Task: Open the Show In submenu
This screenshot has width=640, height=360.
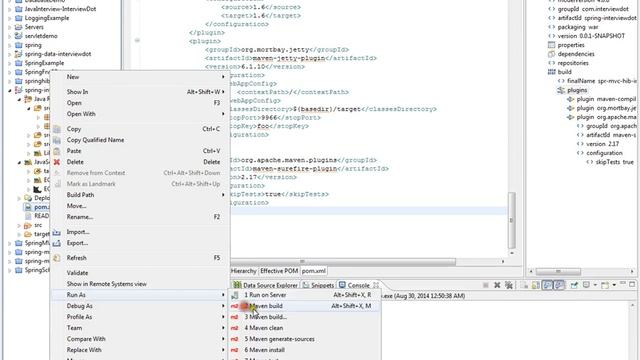Action: coord(139,92)
